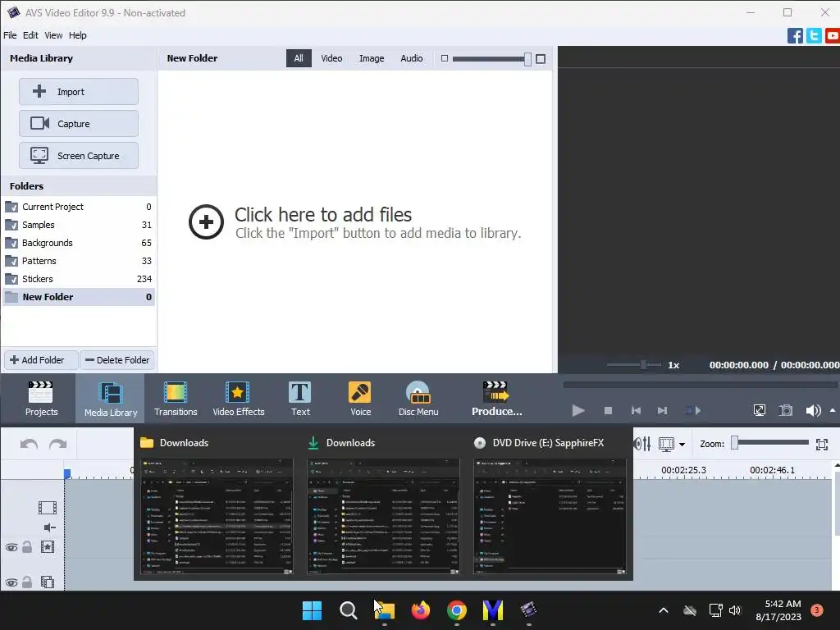Click the Import button

click(x=79, y=92)
